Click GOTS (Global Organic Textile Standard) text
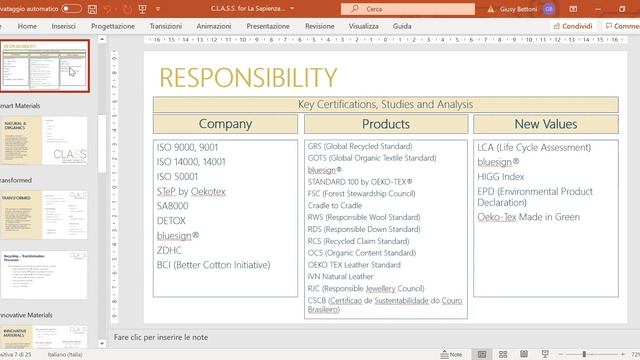The width and height of the screenshot is (640, 360). tap(372, 158)
